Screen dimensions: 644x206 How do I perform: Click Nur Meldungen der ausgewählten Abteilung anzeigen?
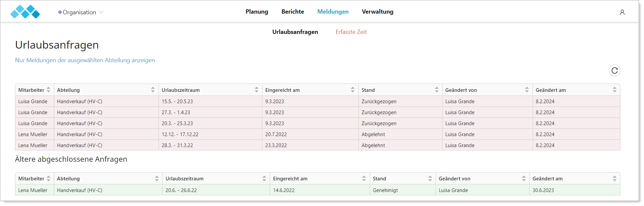tap(85, 60)
